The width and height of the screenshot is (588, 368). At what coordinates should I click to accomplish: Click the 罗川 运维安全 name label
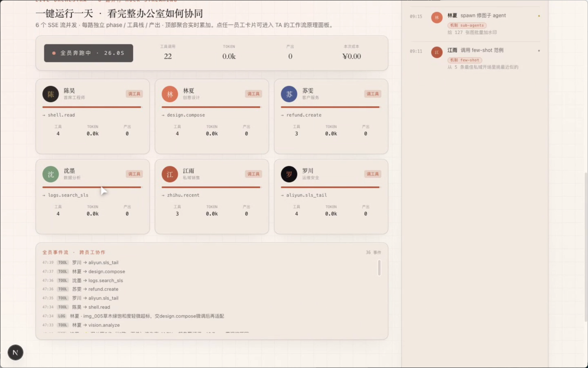pyautogui.click(x=311, y=174)
